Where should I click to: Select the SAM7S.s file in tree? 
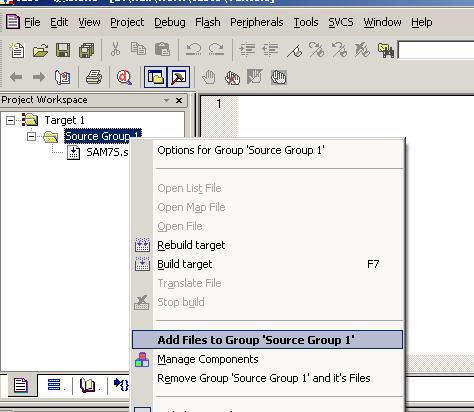click(x=107, y=152)
